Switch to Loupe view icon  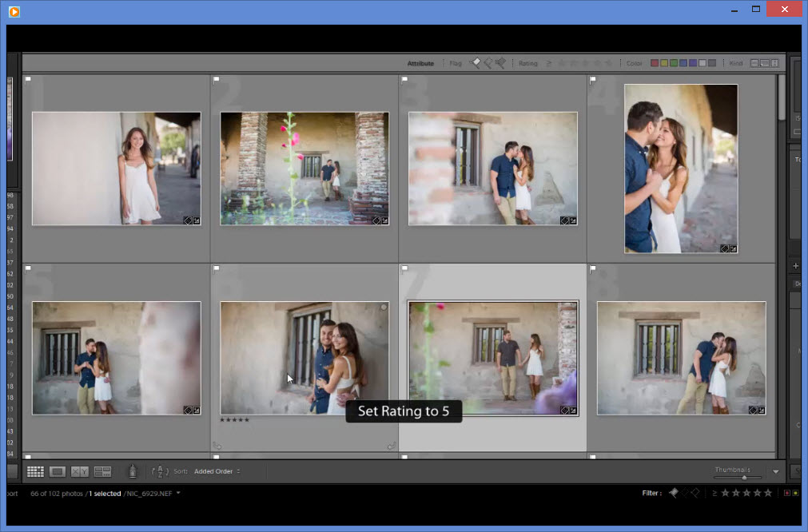coord(58,471)
